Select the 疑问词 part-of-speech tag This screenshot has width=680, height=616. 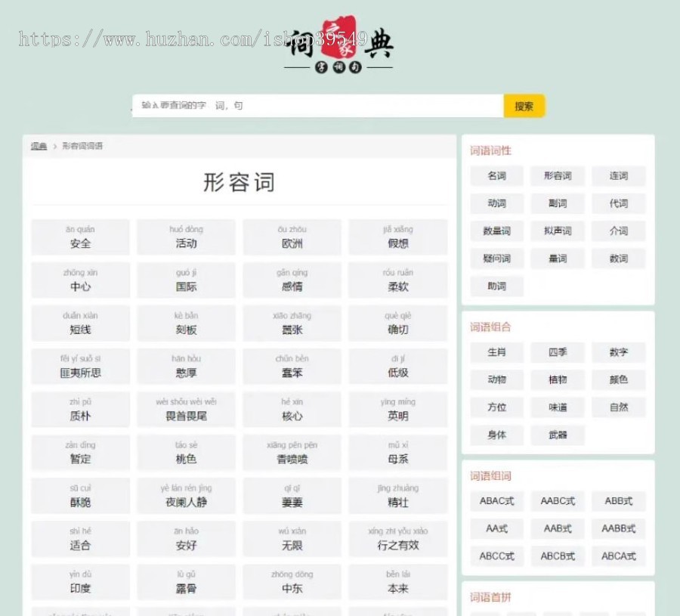click(x=496, y=259)
